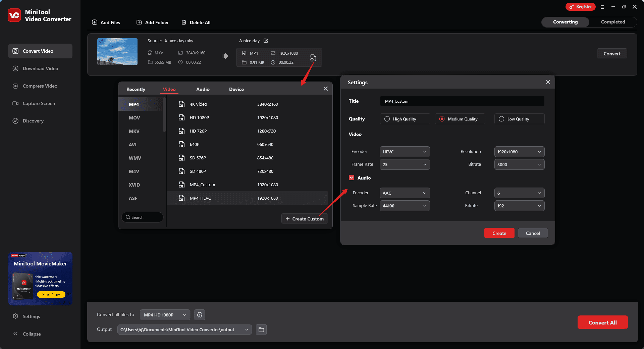This screenshot has height=349, width=644.
Task: Click Delete All in toolbar
Action: [196, 22]
